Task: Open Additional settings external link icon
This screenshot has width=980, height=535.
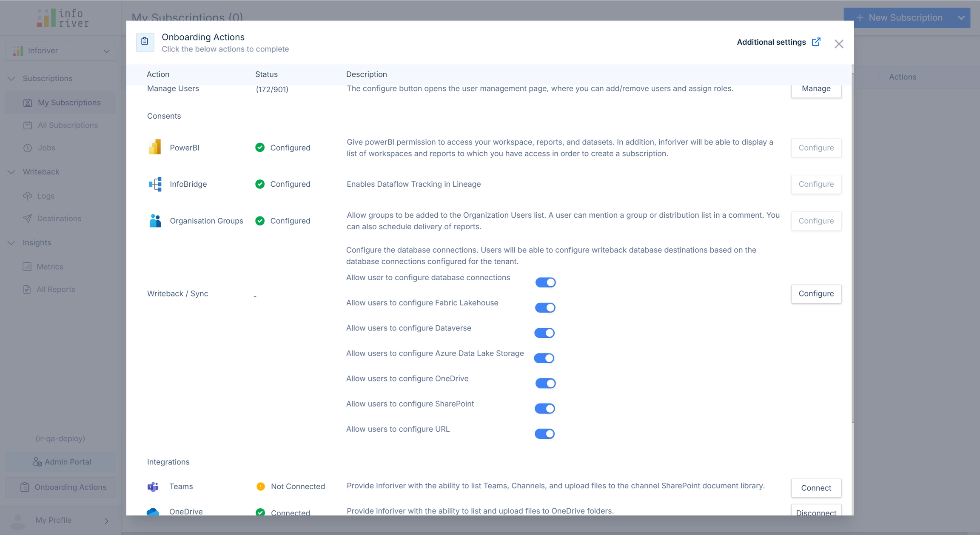Action: tap(816, 42)
